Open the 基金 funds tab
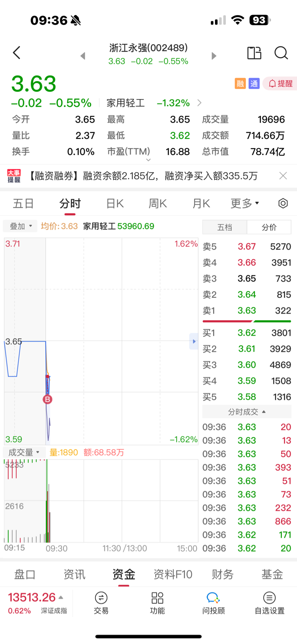 [x=272, y=574]
